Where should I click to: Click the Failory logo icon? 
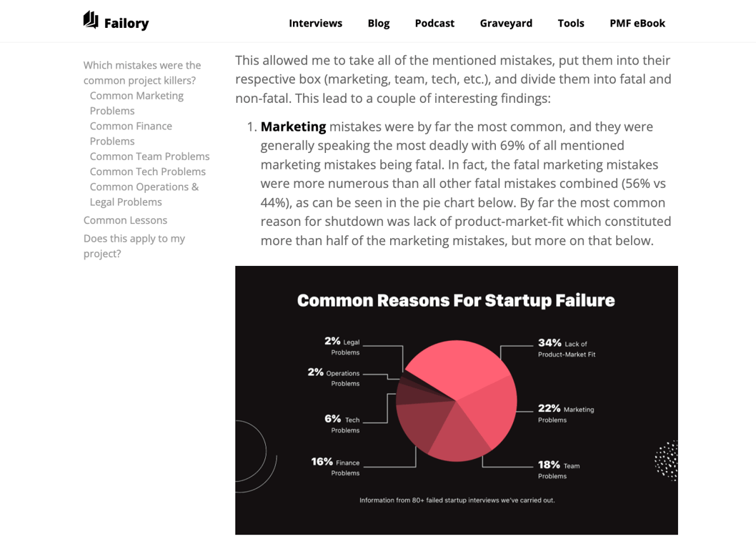[91, 20]
